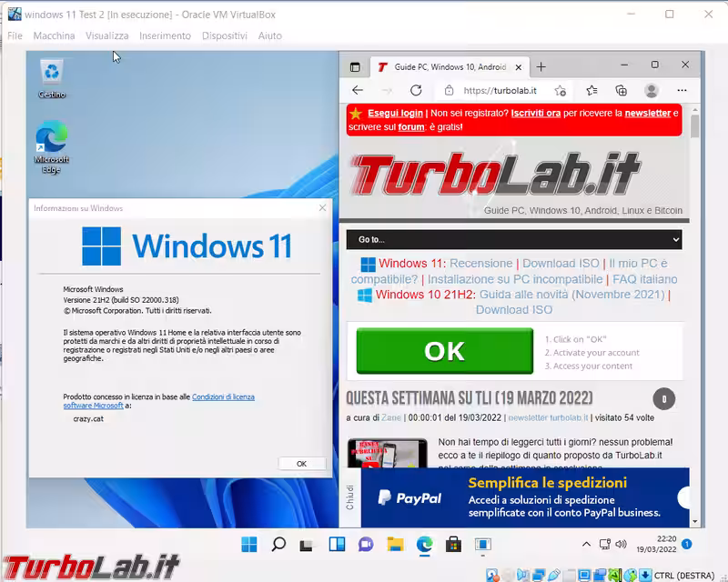This screenshot has width=728, height=582.
Task: Open File Explorer from taskbar
Action: click(395, 545)
